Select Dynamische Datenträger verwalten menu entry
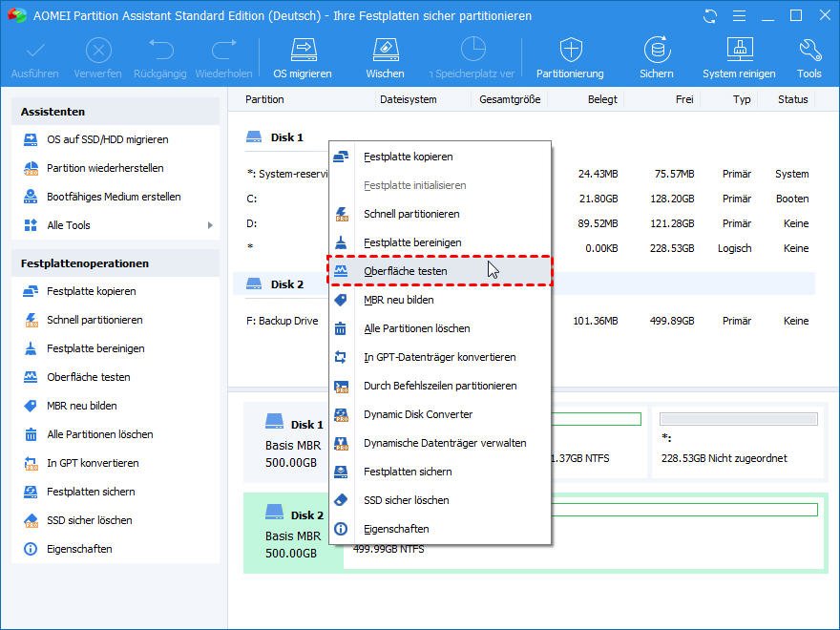Viewport: 840px width, 630px height. pyautogui.click(x=440, y=443)
